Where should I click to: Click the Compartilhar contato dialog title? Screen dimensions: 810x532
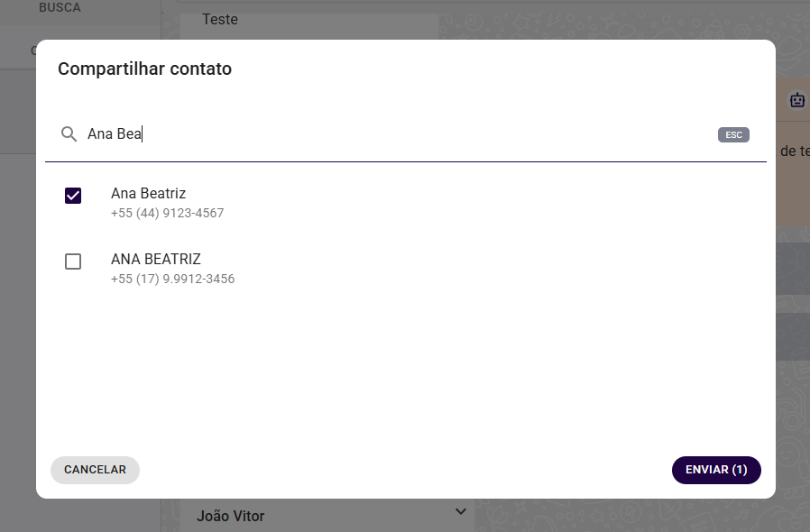145,69
